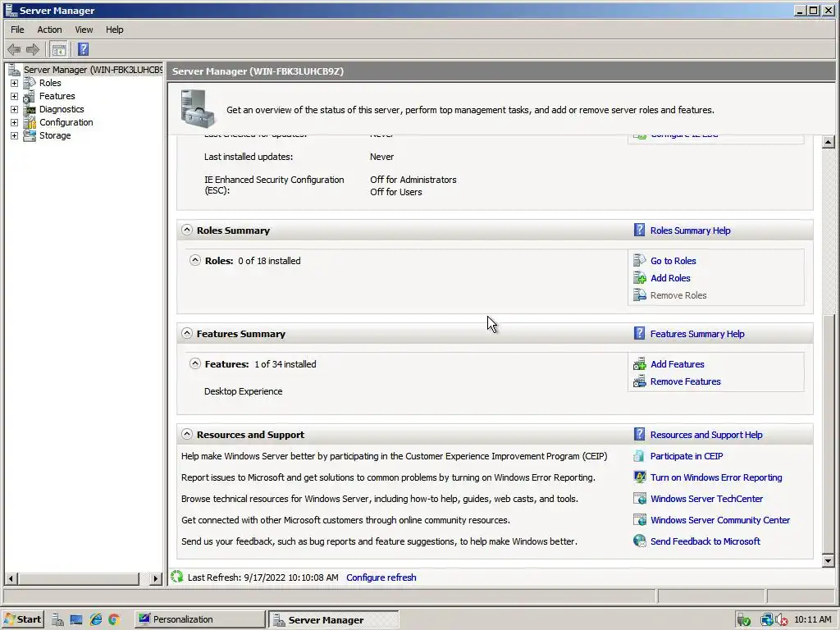This screenshot has width=840, height=630.
Task: Click the Go to Roles link
Action: (673, 261)
